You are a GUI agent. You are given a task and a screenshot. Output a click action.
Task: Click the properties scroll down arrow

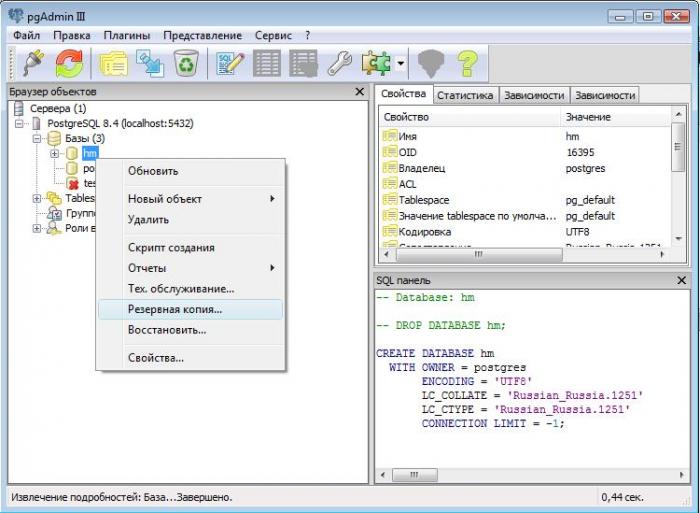(678, 239)
